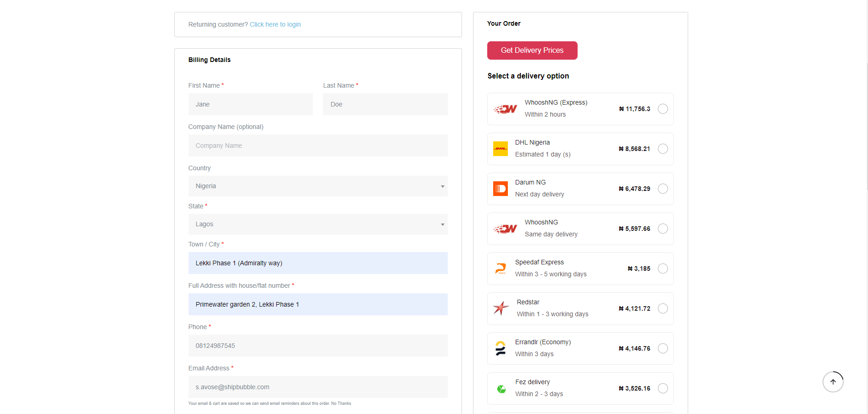Screen dimensions: 868x414
Task: Click the 'Next day delivery' text
Action: pyautogui.click(x=540, y=194)
